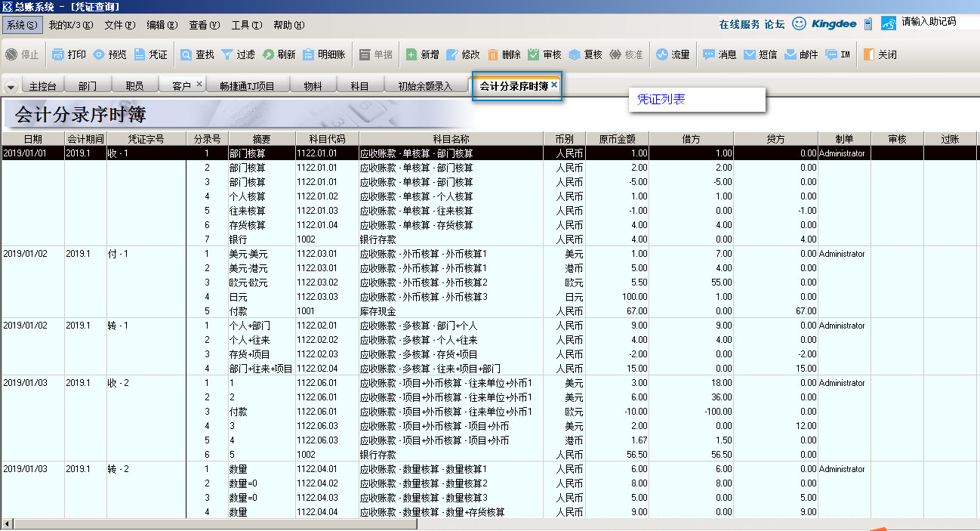The width and height of the screenshot is (980, 531).
Task: Click the 在线服务 link
Action: point(739,24)
